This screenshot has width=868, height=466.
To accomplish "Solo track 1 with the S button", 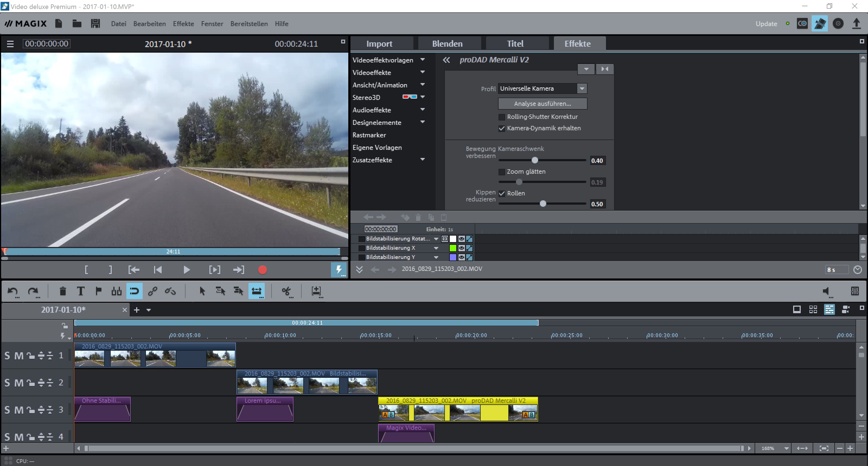I will pos(7,355).
